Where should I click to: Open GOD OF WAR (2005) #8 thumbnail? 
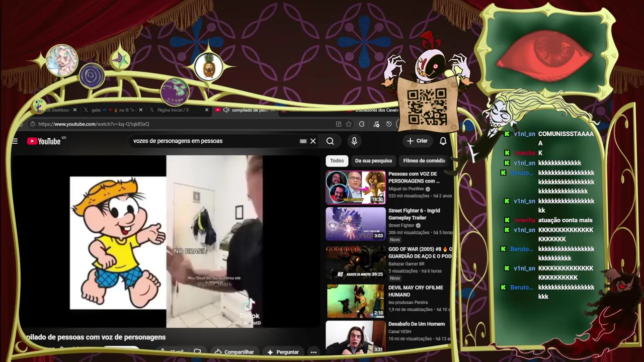356,262
